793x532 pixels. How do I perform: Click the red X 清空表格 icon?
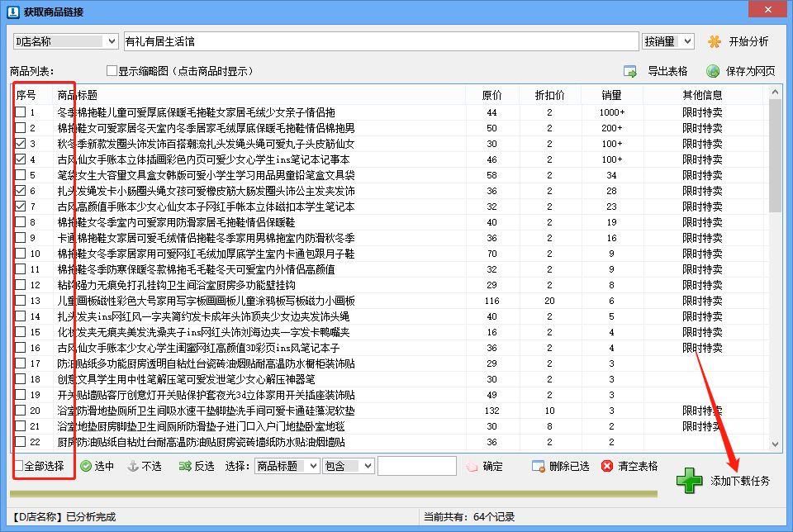607,466
